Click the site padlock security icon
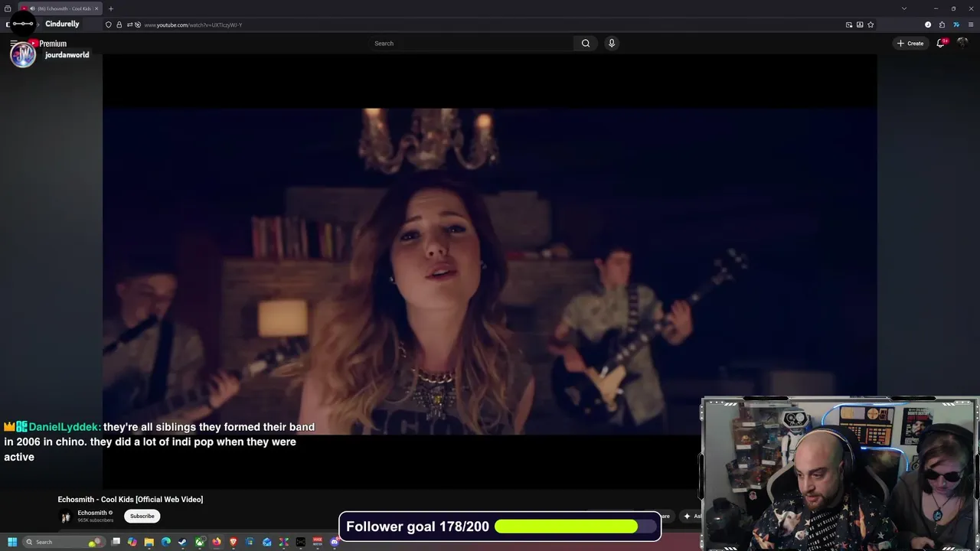Screen dimensions: 980x551 [119, 24]
